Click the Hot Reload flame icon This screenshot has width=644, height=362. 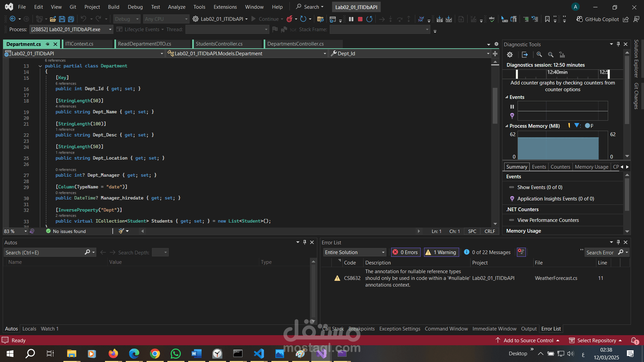(289, 19)
